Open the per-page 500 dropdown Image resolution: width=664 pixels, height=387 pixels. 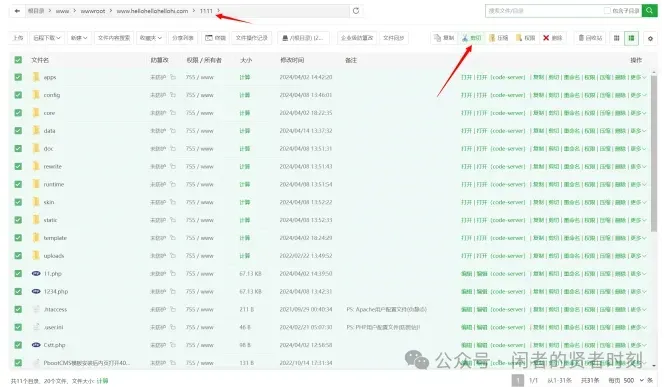[x=633, y=381]
